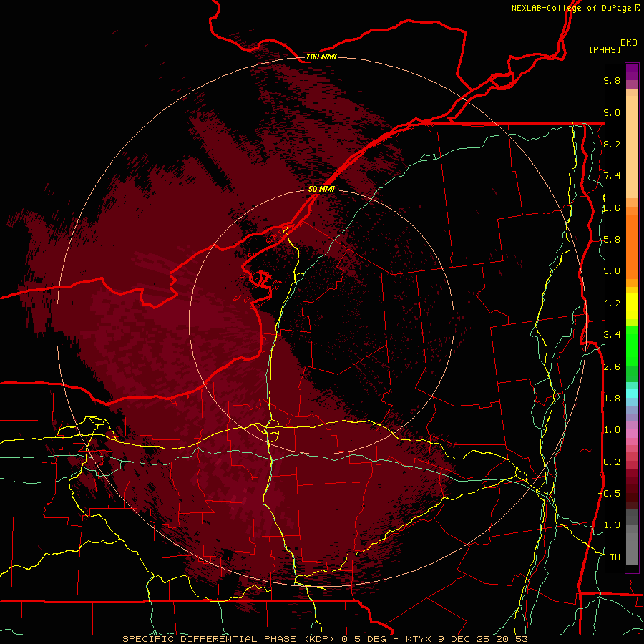The width and height of the screenshot is (644, 644).
Task: Click the 3.4 value on the color scale
Action: [612, 335]
